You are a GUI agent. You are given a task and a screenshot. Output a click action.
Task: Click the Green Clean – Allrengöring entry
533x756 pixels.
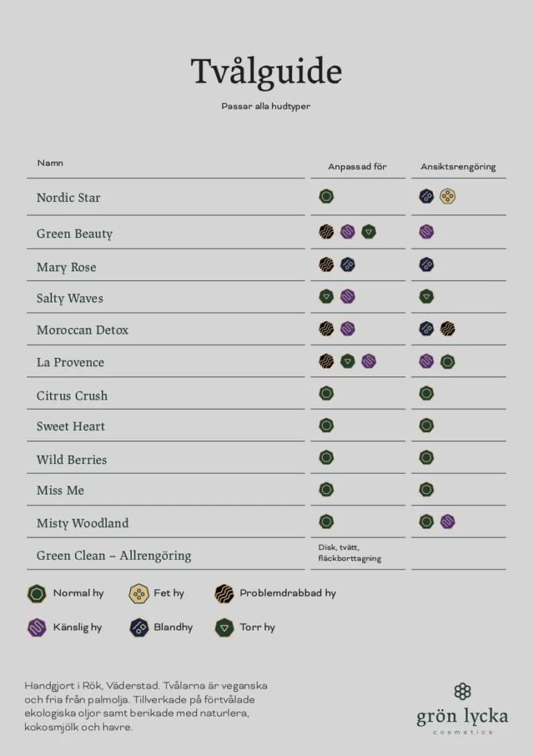[114, 555]
